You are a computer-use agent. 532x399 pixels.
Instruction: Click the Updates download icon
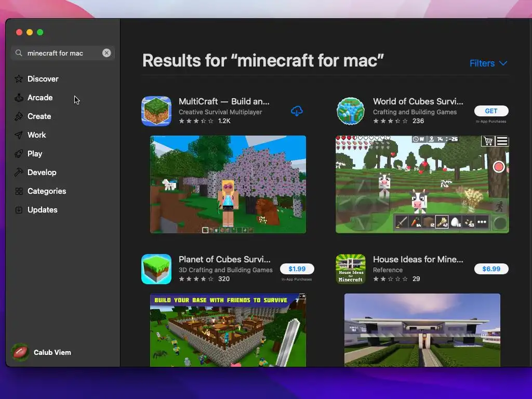[19, 210]
